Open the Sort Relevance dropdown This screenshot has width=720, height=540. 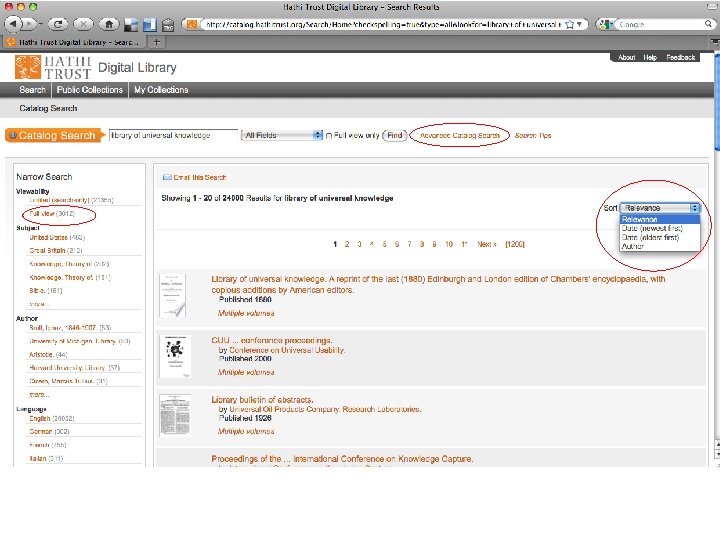coord(660,208)
